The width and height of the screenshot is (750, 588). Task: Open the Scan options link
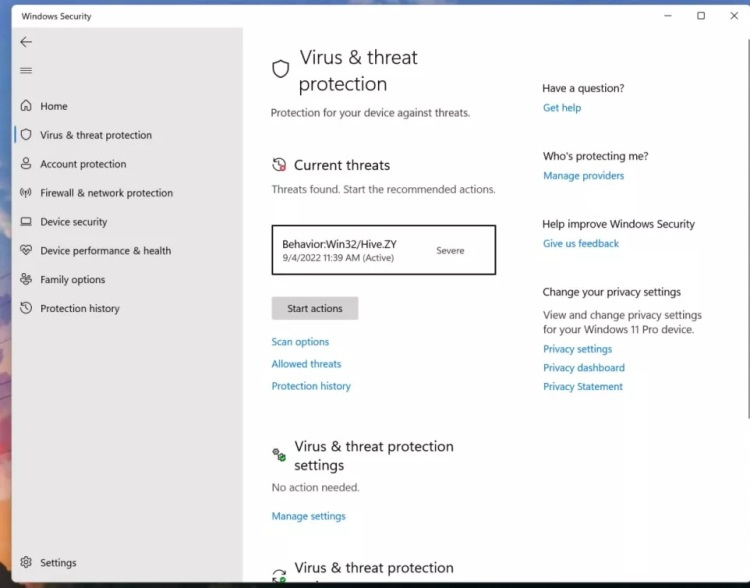coord(300,342)
